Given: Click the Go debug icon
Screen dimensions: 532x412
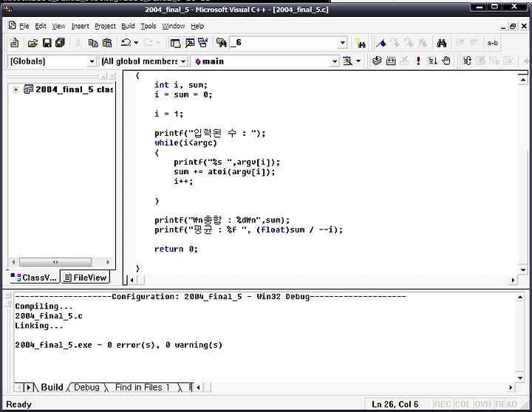Looking at the screenshot, I should tap(432, 61).
